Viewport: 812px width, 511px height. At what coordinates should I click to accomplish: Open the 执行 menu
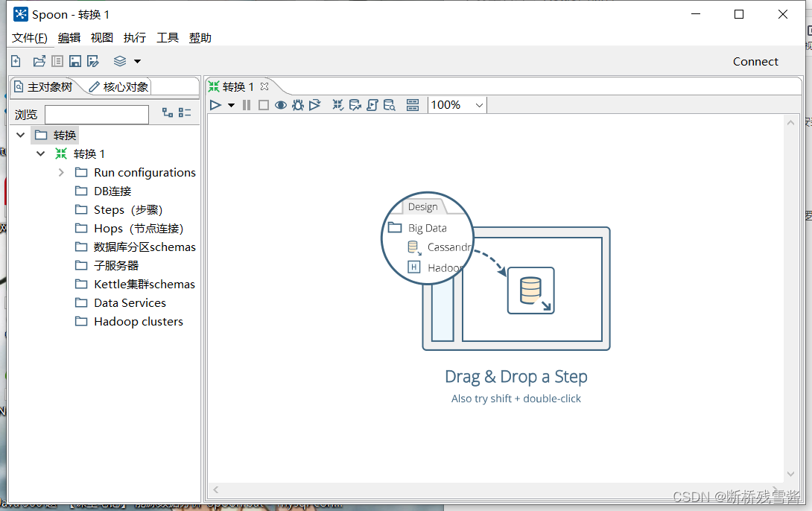point(135,38)
